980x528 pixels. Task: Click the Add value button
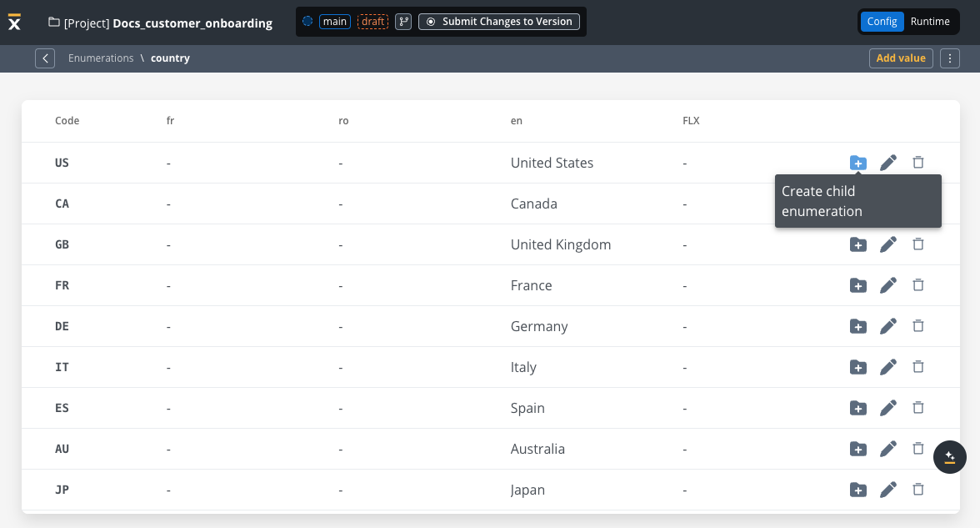coord(901,58)
